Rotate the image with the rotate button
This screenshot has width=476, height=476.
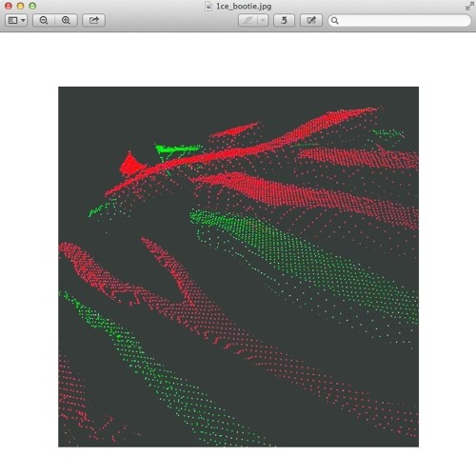(x=284, y=20)
